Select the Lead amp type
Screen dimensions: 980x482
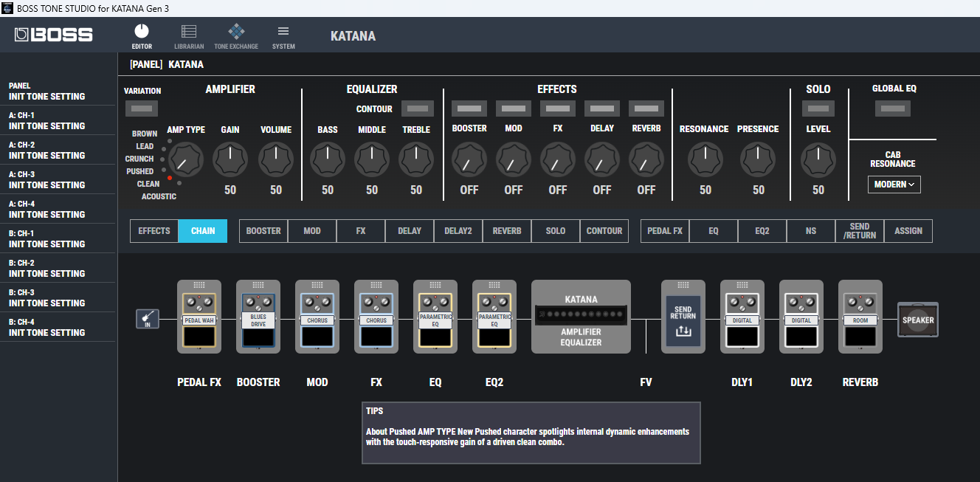(x=145, y=146)
